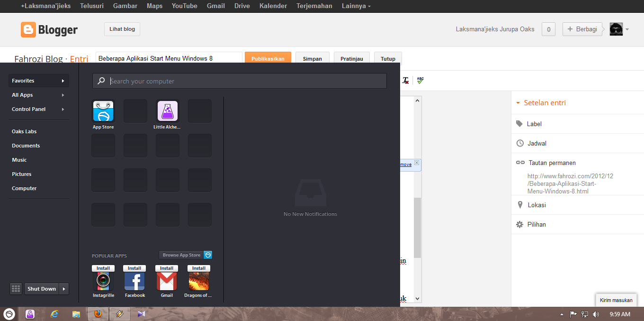Click YouTube in the Google bar
644x321 pixels.
(185, 6)
